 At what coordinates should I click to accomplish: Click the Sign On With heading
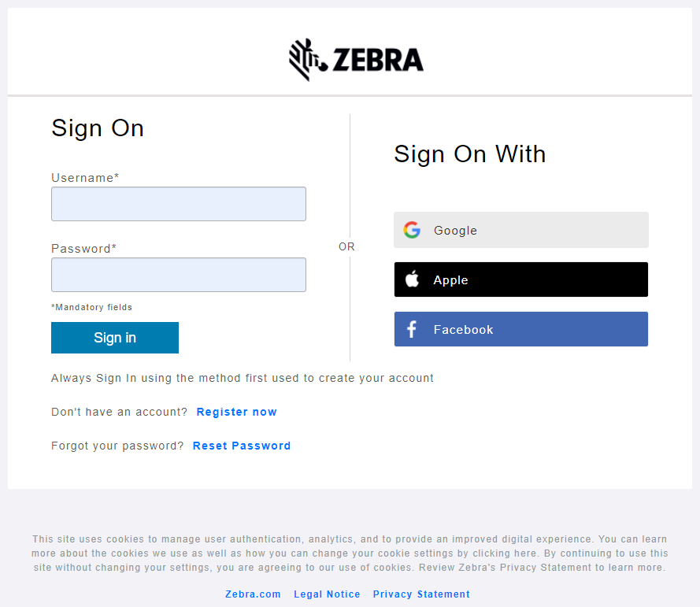tap(469, 154)
